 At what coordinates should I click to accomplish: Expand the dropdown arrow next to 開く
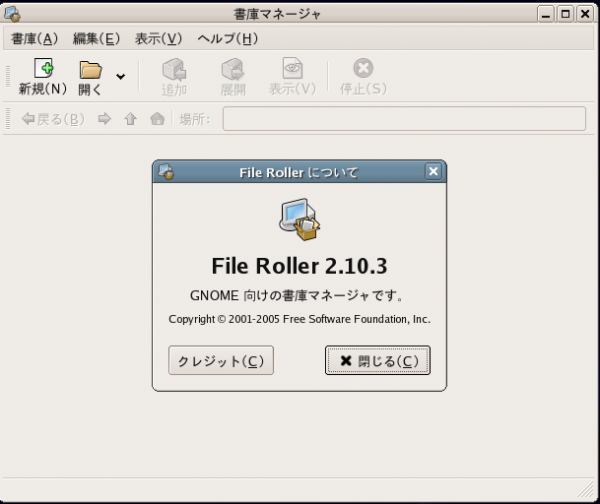click(x=121, y=76)
